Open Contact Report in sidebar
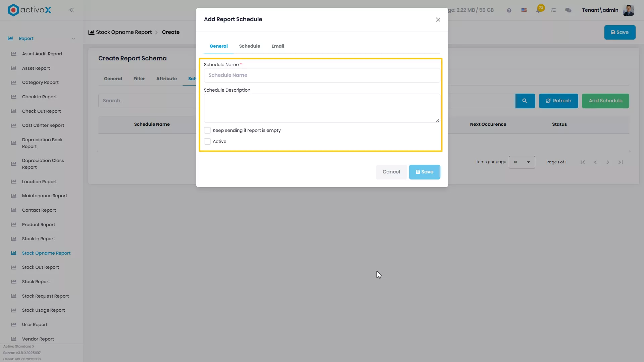The height and width of the screenshot is (362, 644). [39, 210]
